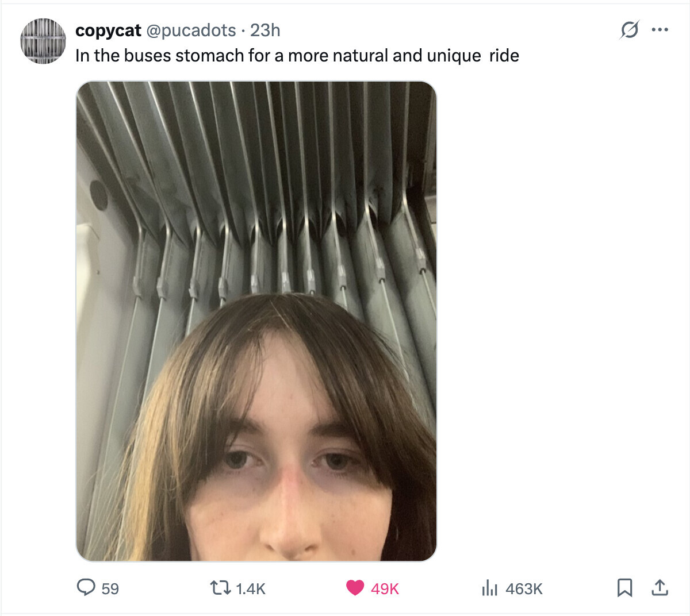Click the 49K likes count
The height and width of the screenshot is (616, 690).
[x=385, y=588]
